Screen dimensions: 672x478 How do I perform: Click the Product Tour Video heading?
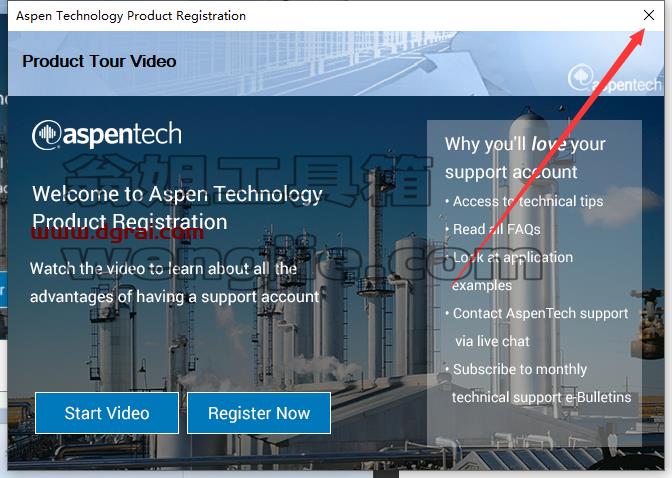(x=99, y=61)
